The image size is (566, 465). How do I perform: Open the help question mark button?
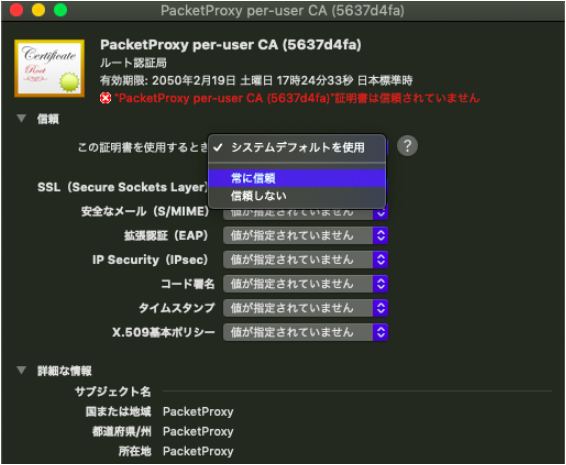tap(407, 146)
